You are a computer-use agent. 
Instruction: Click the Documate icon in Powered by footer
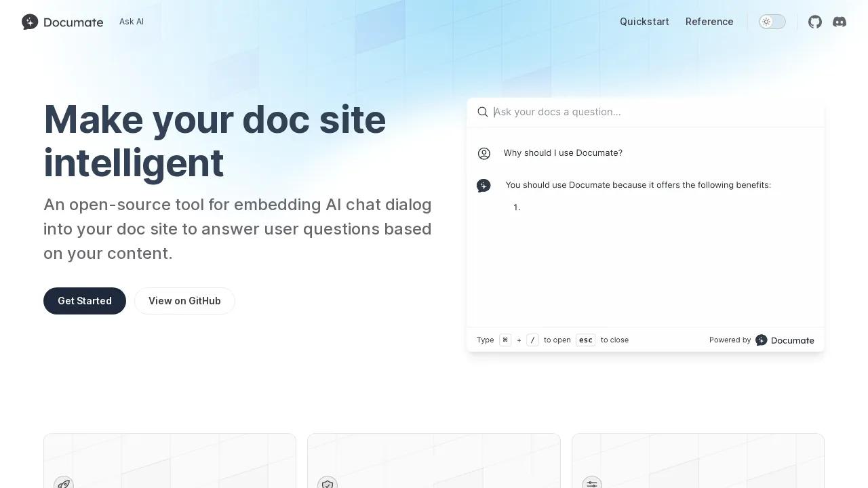[762, 340]
